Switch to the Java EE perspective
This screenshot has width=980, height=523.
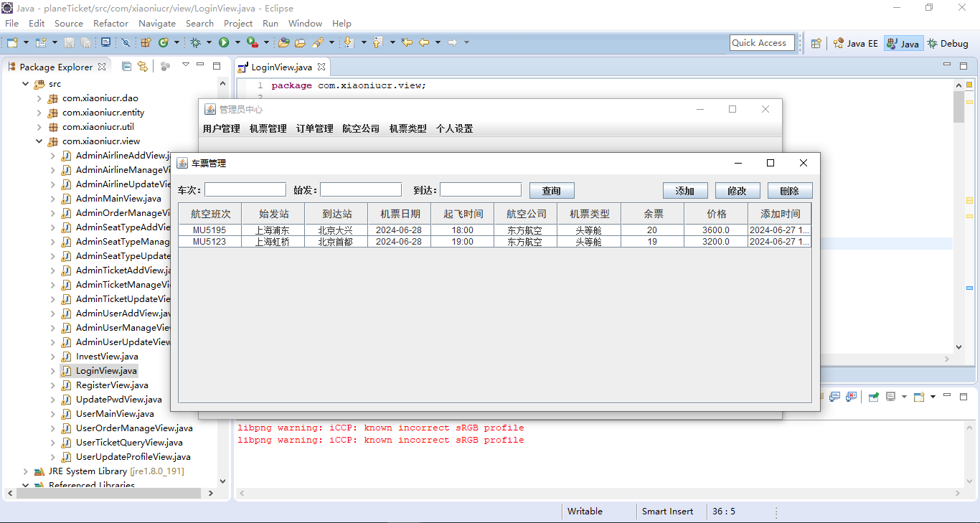click(x=855, y=43)
